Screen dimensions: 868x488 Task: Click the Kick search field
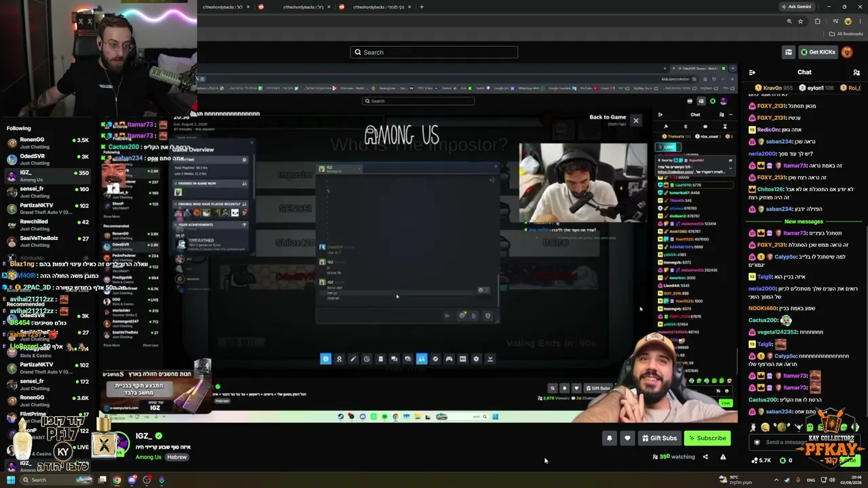point(434,52)
